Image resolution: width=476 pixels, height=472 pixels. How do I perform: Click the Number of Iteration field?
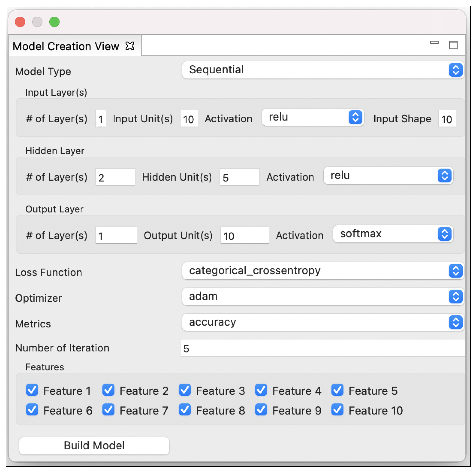tap(323, 348)
